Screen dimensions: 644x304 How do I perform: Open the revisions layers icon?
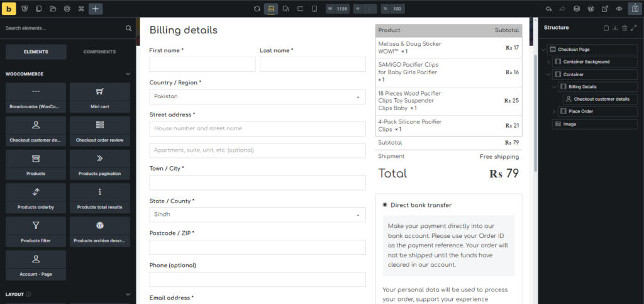(577, 9)
